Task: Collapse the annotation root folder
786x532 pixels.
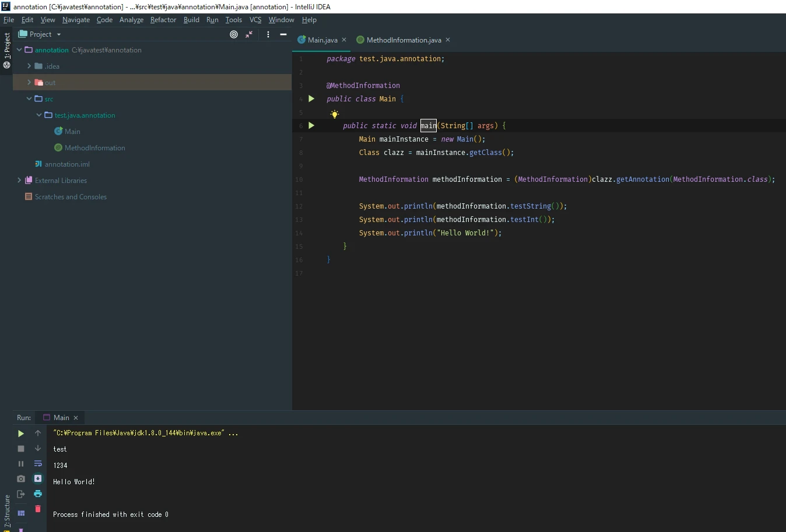Action: pos(19,50)
